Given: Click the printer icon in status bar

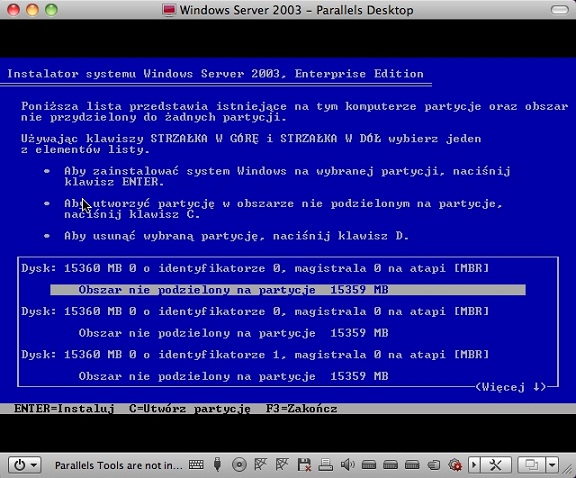Looking at the screenshot, I should pos(325,465).
